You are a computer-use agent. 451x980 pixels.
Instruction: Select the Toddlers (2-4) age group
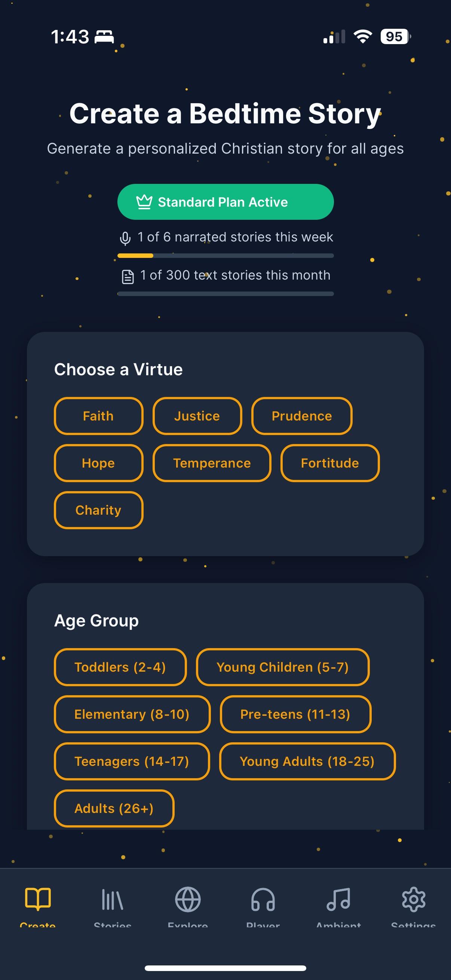[120, 667]
